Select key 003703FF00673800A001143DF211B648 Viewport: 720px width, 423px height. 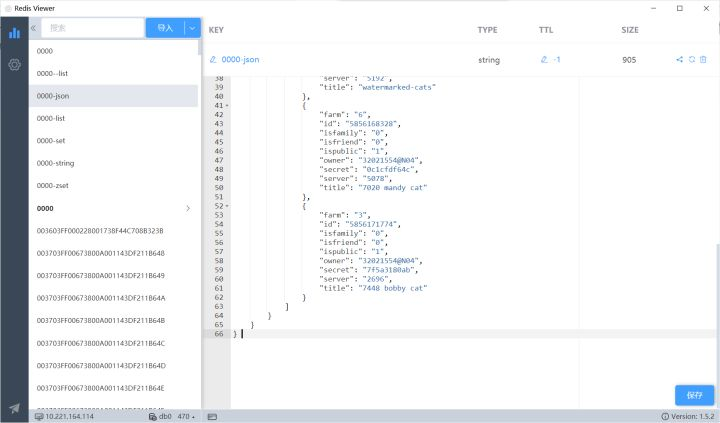pyautogui.click(x=113, y=254)
